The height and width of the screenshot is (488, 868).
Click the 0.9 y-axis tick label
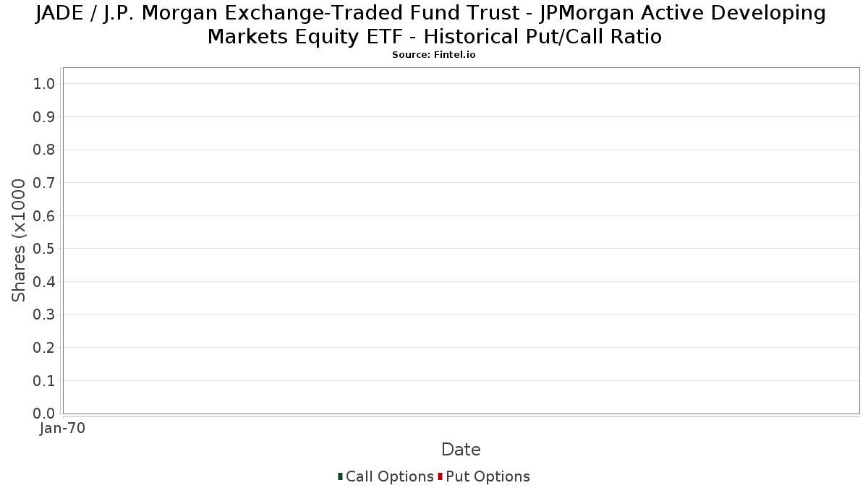click(x=44, y=117)
